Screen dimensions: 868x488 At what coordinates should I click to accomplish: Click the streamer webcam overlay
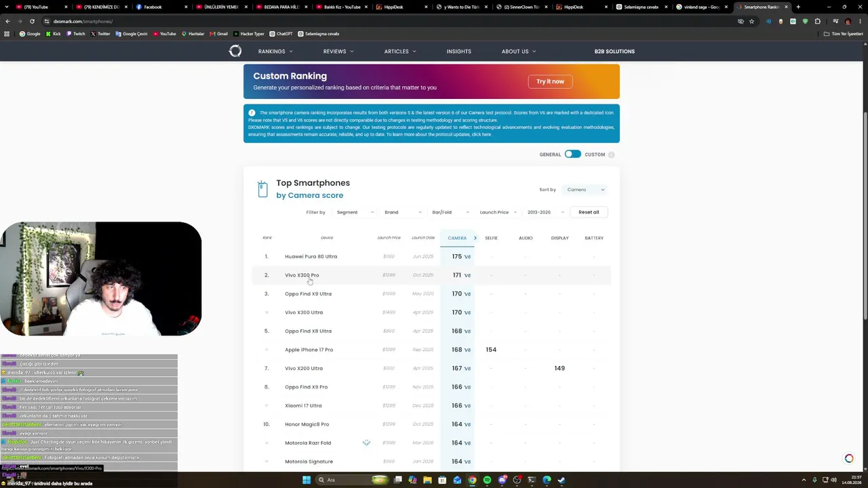click(x=100, y=279)
